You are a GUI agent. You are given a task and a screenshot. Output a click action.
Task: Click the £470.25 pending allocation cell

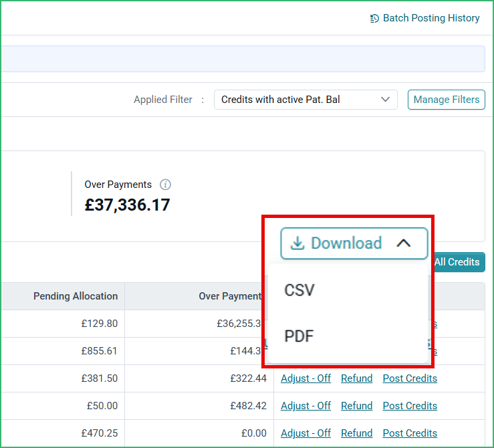(99, 433)
